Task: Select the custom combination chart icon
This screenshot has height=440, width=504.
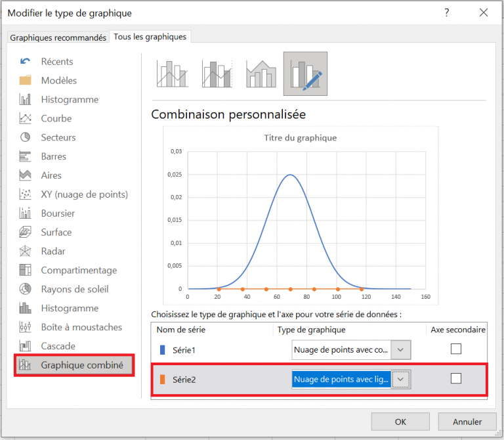Action: [x=305, y=74]
